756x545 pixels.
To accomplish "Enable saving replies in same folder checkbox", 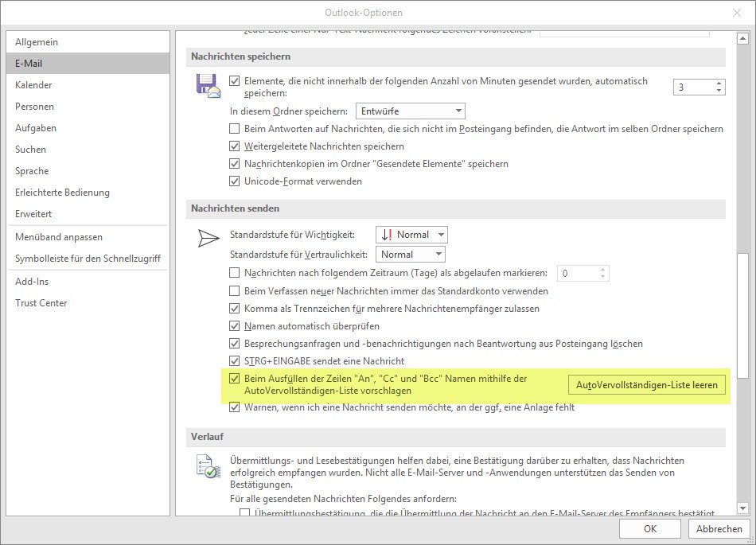I will [234, 129].
